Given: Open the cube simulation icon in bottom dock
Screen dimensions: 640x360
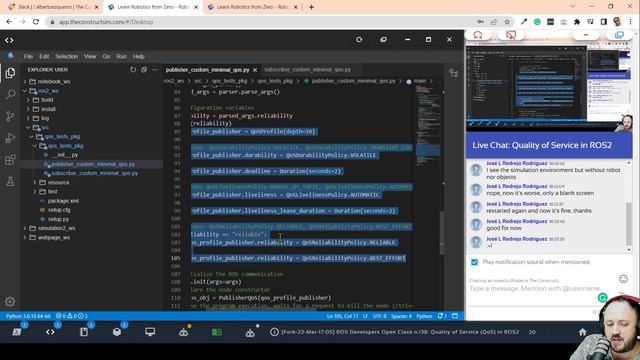Looking at the screenshot, I should point(117,332).
